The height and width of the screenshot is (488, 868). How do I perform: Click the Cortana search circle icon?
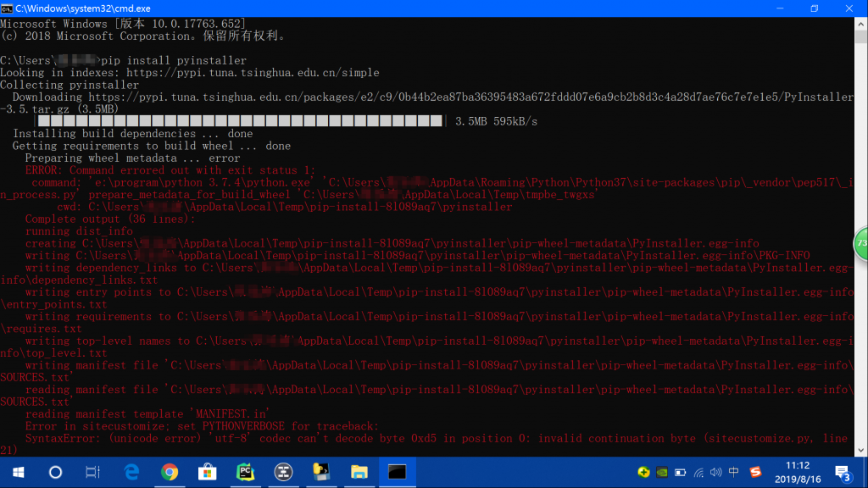56,472
